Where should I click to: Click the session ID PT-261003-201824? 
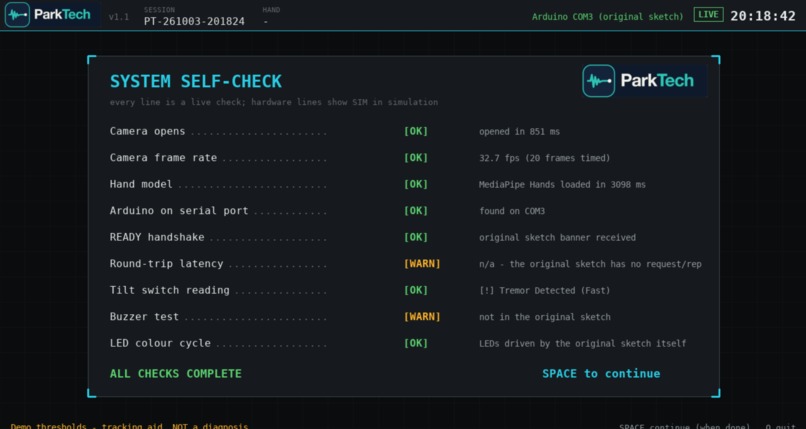[x=194, y=22]
